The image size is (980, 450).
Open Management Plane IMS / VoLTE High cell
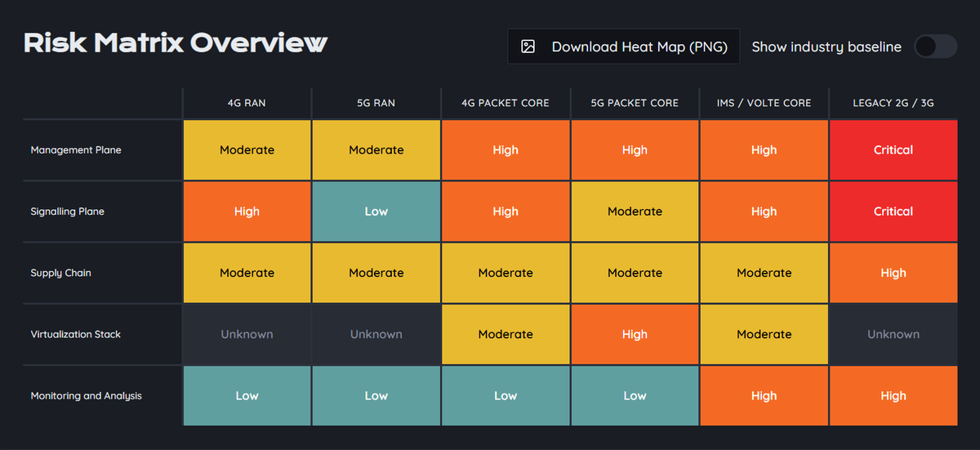764,150
